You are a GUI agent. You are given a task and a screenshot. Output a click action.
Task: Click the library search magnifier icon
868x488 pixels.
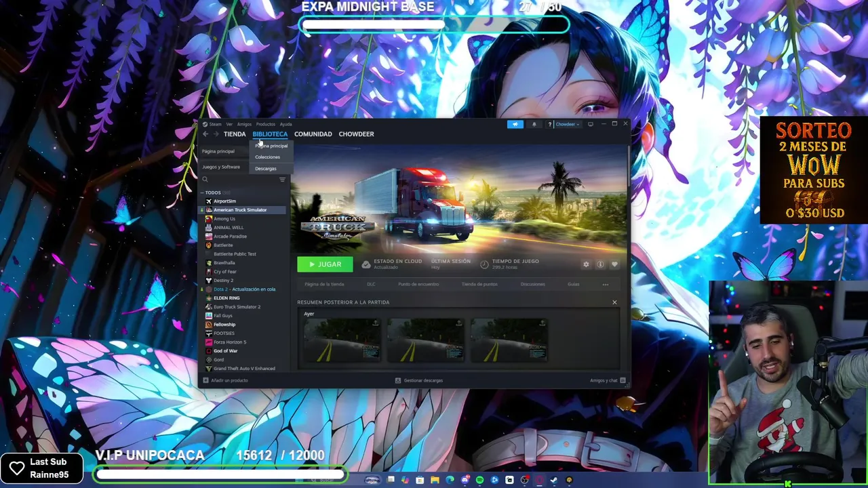tap(205, 180)
